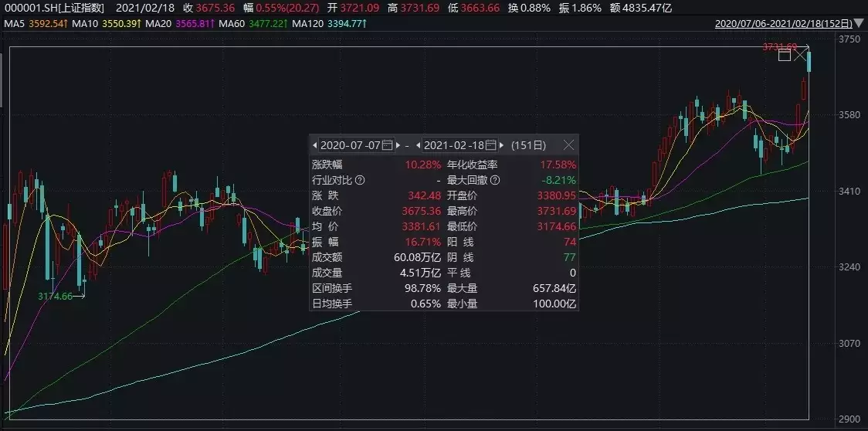Click the 区间换手 value 98.78%
Screen dimensions: 868x431
tap(423, 289)
